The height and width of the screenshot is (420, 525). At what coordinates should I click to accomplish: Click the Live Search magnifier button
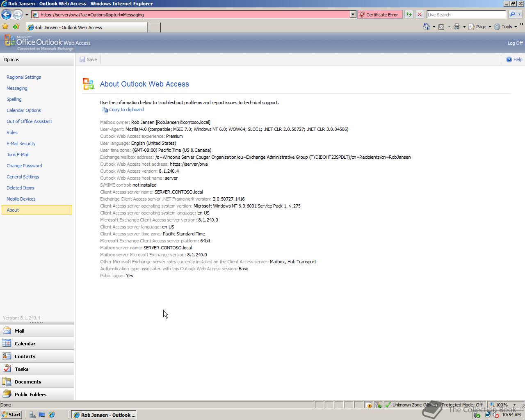pyautogui.click(x=512, y=14)
